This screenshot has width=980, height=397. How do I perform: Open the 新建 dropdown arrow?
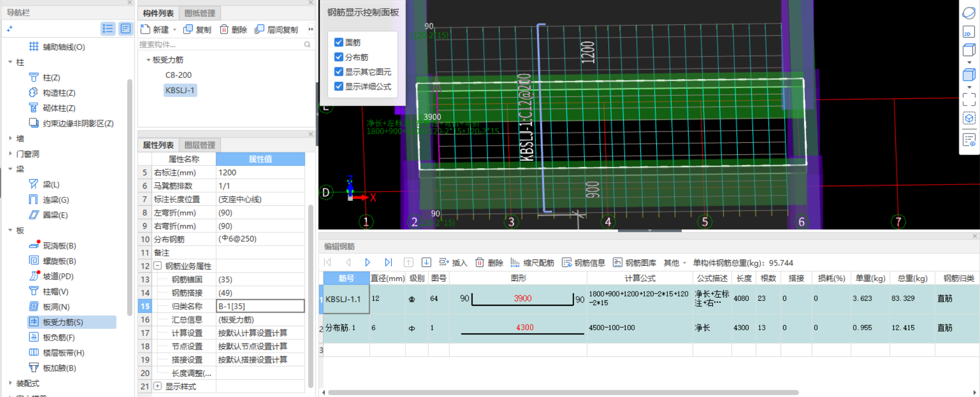[x=174, y=30]
